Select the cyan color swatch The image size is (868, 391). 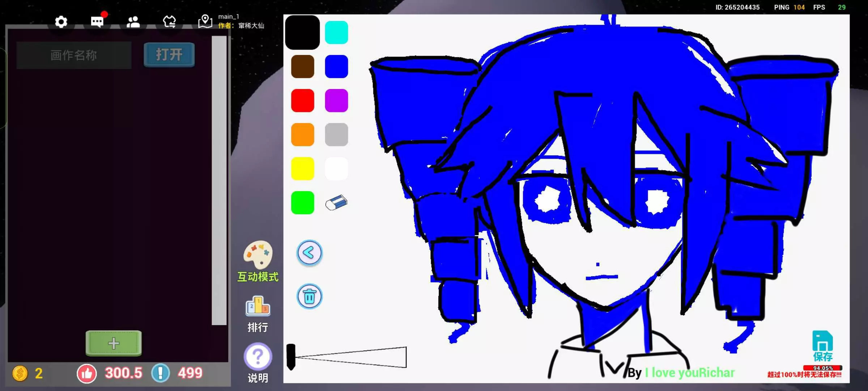(336, 33)
